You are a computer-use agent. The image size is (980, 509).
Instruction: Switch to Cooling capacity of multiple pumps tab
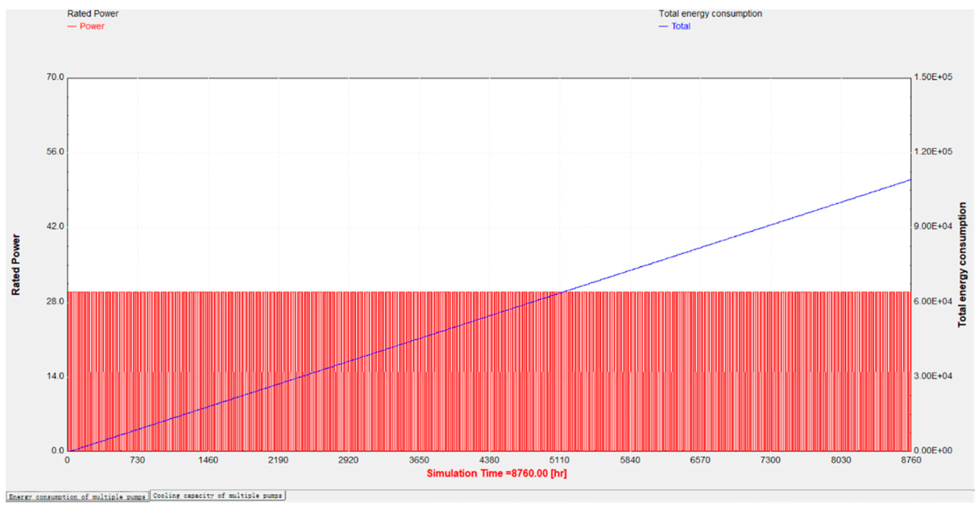[x=217, y=495]
